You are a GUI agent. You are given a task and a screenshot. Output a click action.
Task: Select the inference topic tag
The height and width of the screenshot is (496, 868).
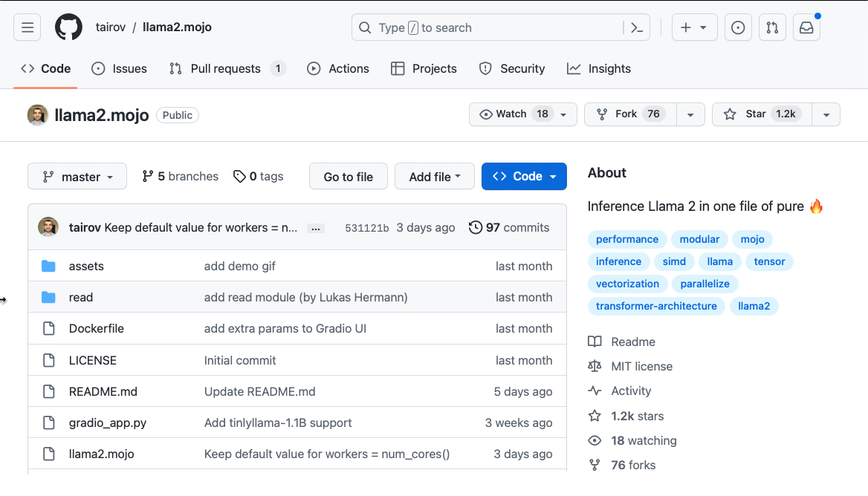pyautogui.click(x=618, y=261)
